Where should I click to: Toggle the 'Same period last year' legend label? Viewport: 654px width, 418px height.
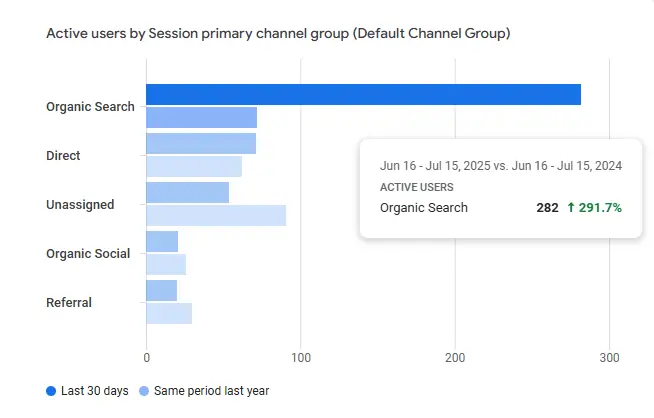[212, 391]
